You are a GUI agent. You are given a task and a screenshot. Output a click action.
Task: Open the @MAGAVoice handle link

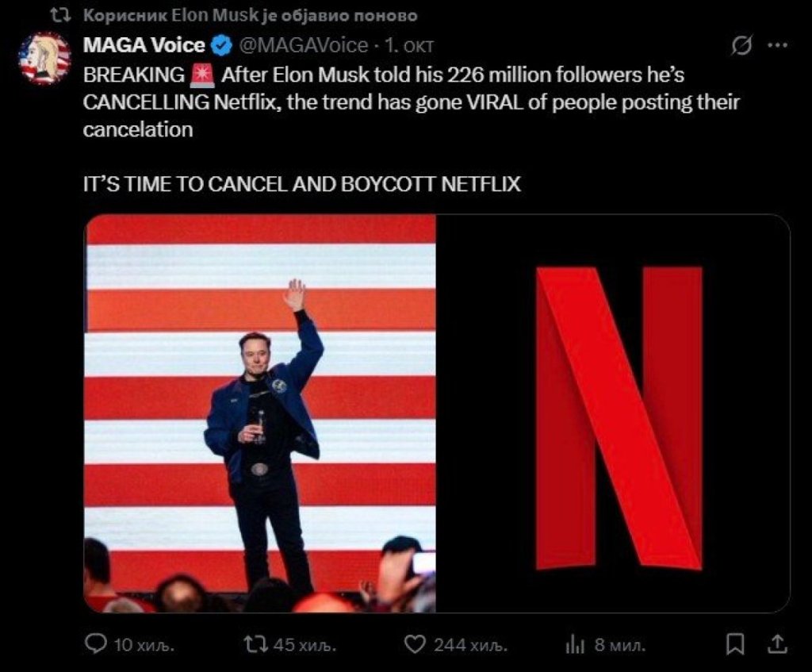pos(304,45)
